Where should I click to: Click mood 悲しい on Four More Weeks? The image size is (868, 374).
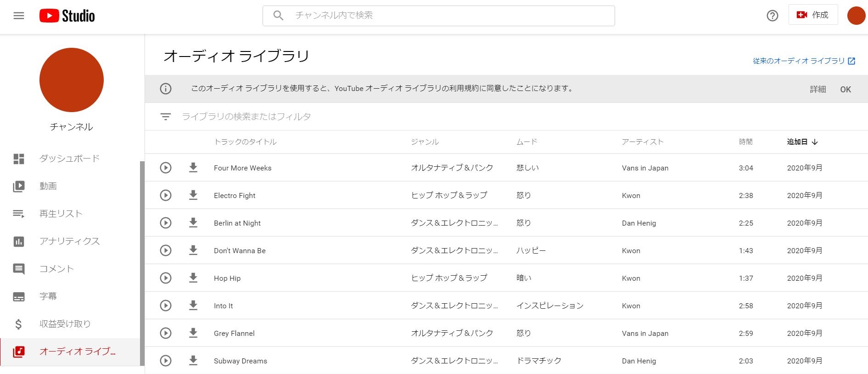(528, 168)
